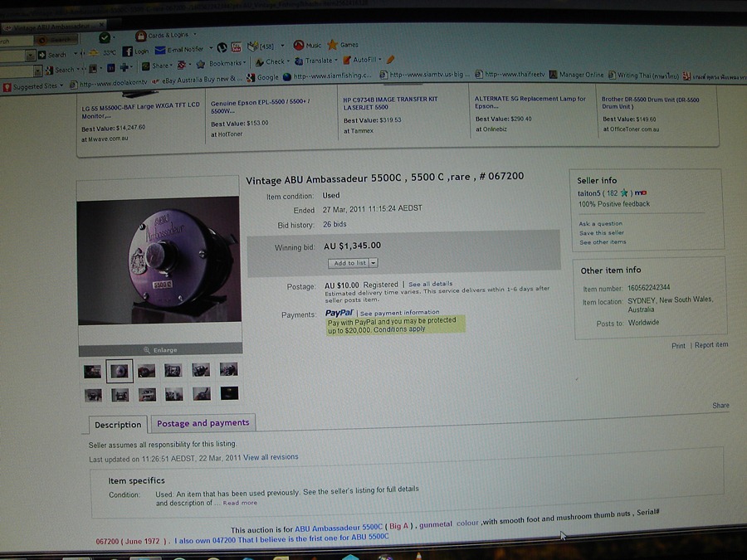Click ABU Ambassadeur 5500C text in description
The image size is (747, 560).
pos(339,528)
